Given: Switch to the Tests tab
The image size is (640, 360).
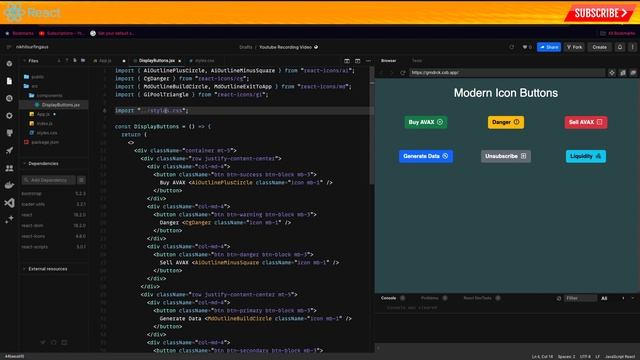Looking at the screenshot, I should (417, 61).
